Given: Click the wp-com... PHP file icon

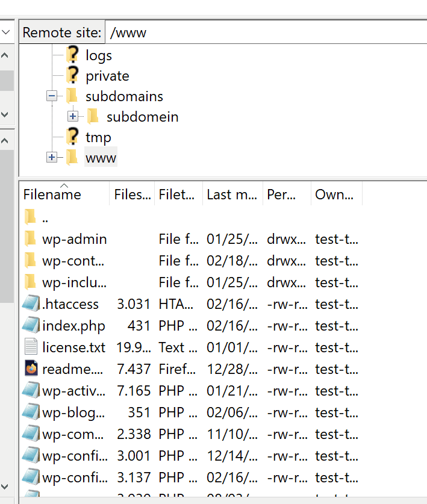Looking at the screenshot, I should pyautogui.click(x=31, y=434).
